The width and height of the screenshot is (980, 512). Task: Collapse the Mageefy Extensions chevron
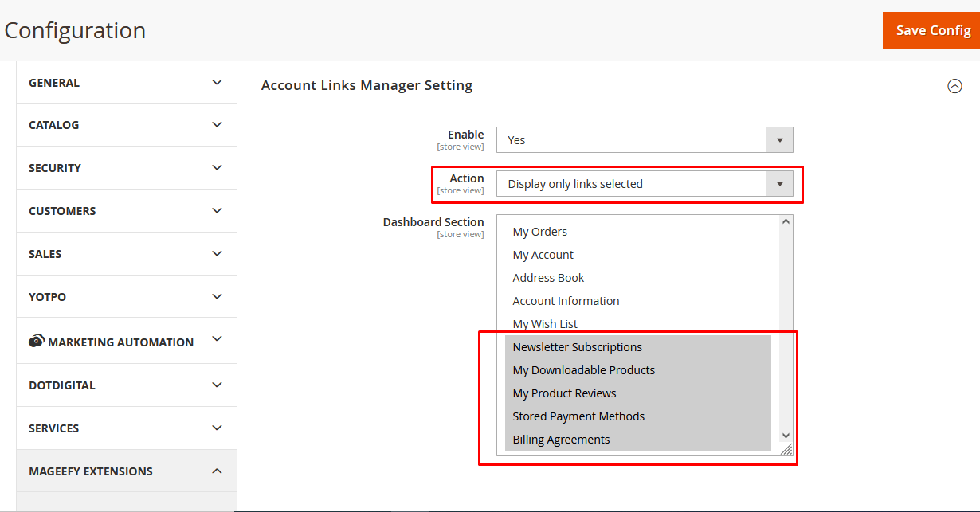(x=217, y=471)
